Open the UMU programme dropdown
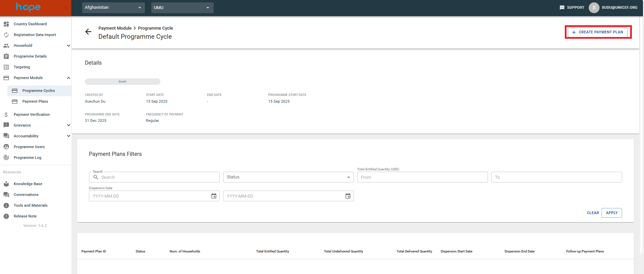Image resolution: width=644 pixels, height=274 pixels. 182,7
